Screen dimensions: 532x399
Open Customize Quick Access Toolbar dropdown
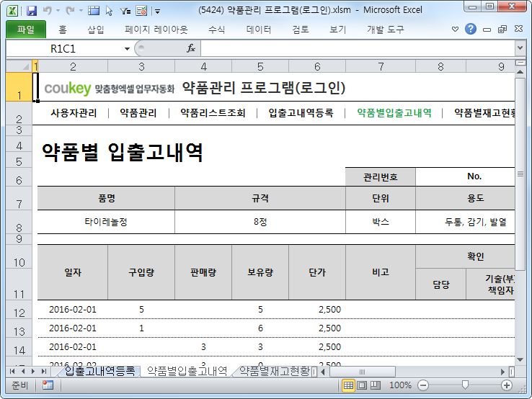point(157,12)
